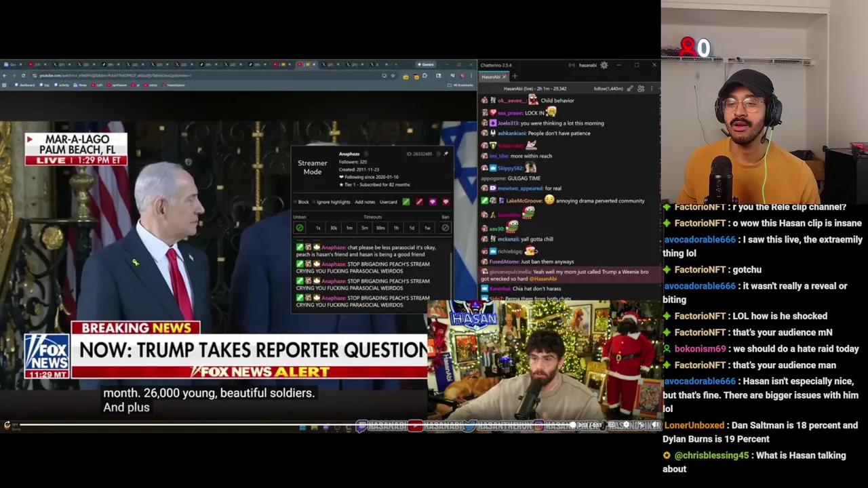Screen dimensions: 868x488
Task: Click LonerUnboxed message in overlay chat
Action: click(x=760, y=432)
